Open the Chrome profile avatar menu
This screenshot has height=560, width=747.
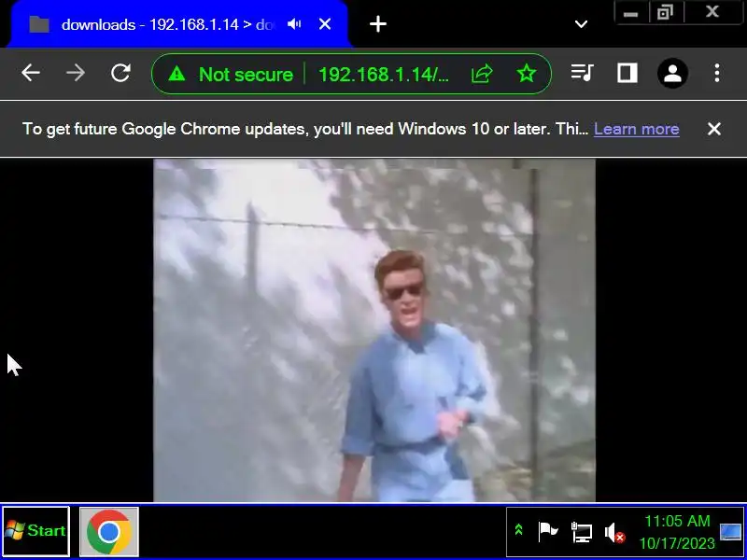coord(672,74)
